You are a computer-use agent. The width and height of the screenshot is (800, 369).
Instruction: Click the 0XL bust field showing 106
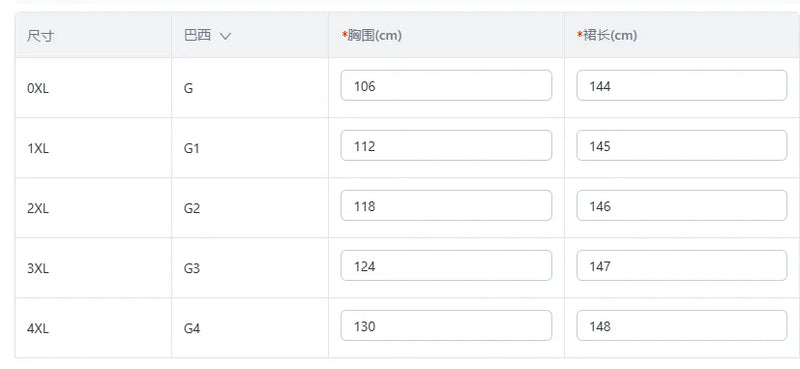[446, 85]
